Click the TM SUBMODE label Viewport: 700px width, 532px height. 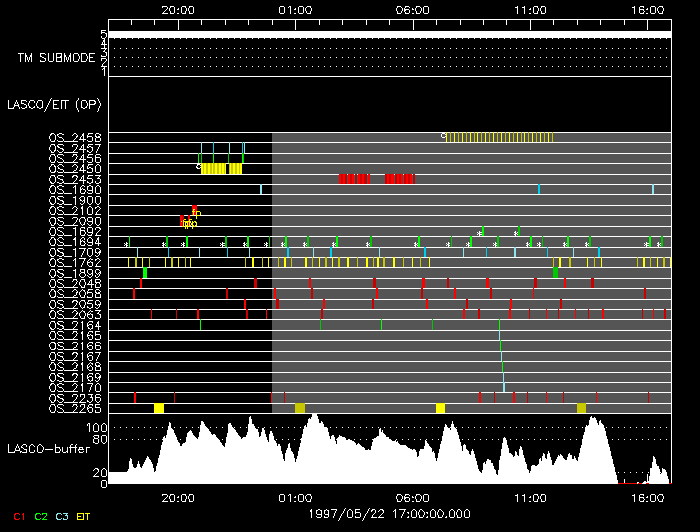coord(56,58)
